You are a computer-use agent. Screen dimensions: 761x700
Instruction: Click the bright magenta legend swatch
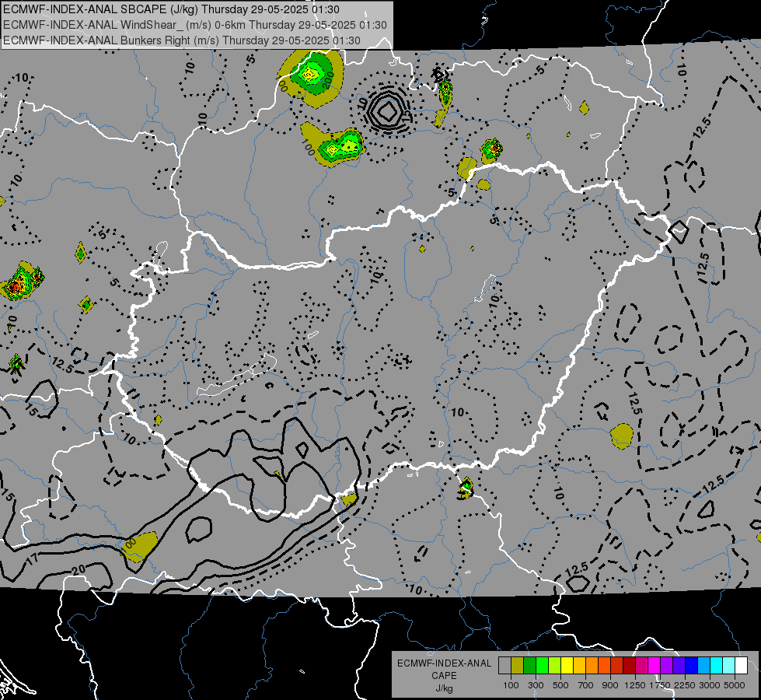(655, 665)
